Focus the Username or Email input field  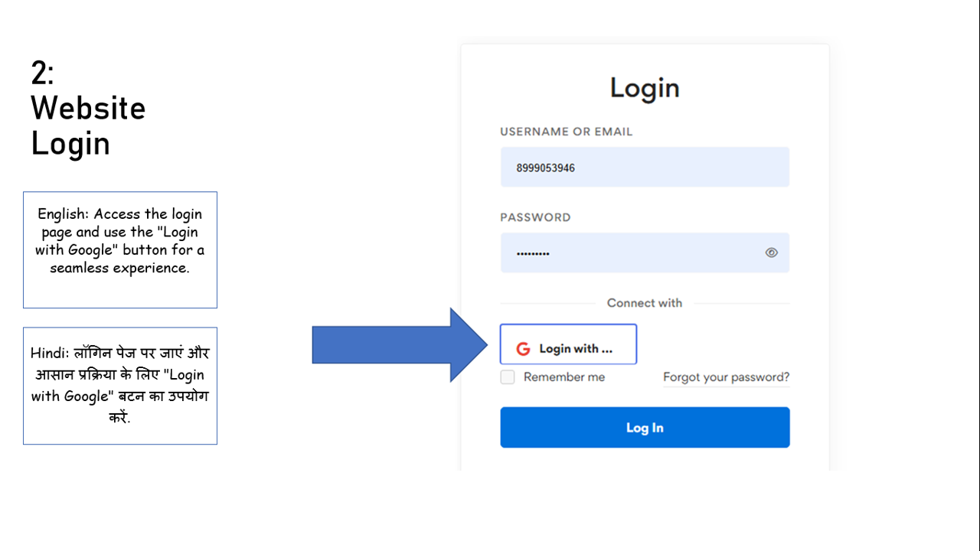[x=645, y=168]
